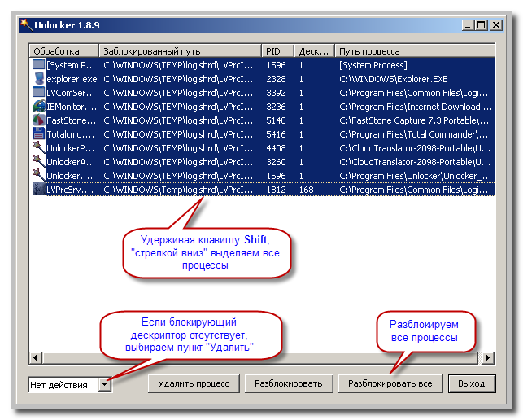Click the 'Разблокировать' button
523x420 pixels.
(288, 383)
